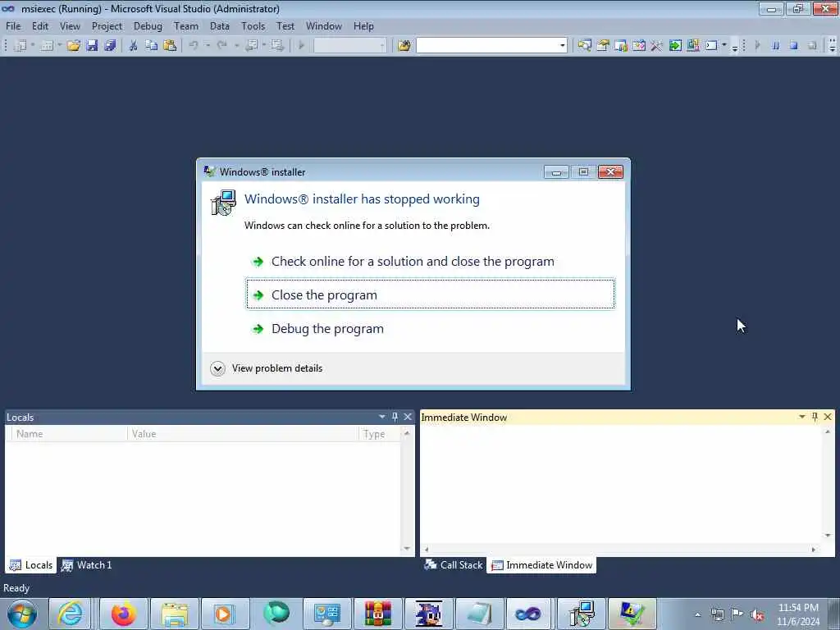The image size is (840, 630).
Task: Choose Close the program option
Action: tap(431, 294)
